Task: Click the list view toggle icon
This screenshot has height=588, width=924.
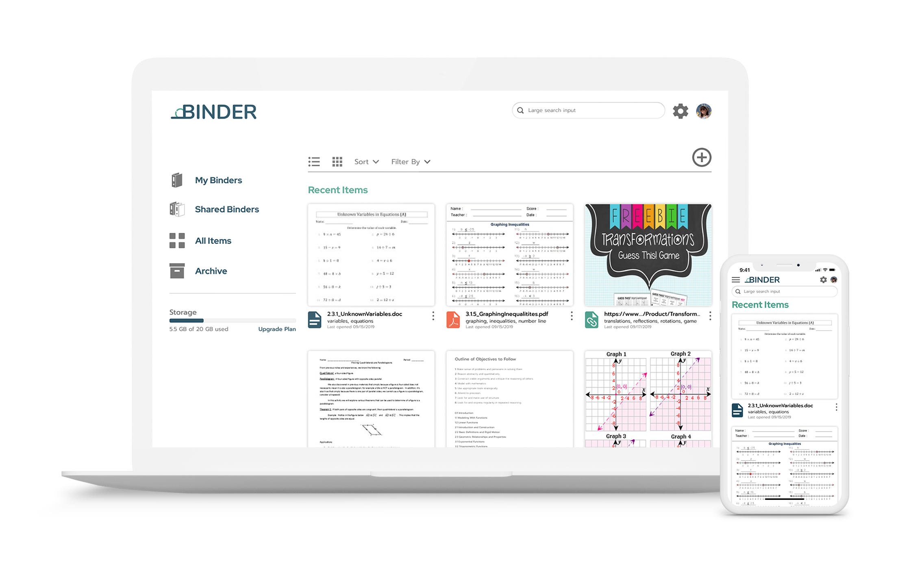Action: [x=314, y=162]
